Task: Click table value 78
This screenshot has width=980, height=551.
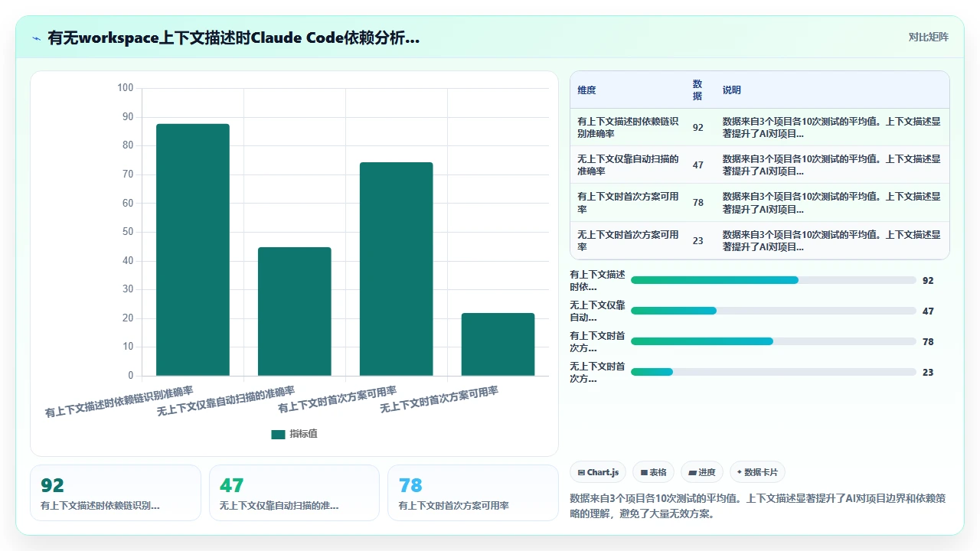Action: tap(697, 203)
